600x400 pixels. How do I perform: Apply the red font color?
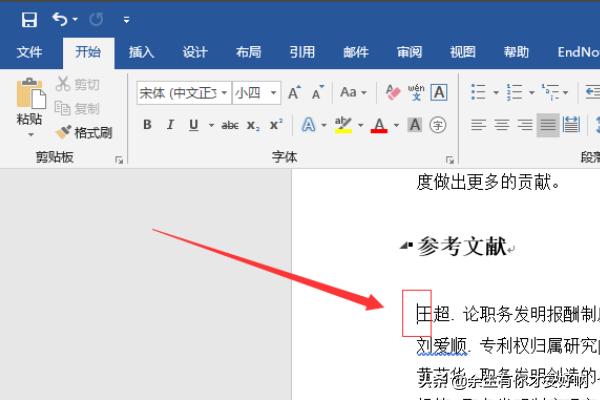tap(379, 125)
